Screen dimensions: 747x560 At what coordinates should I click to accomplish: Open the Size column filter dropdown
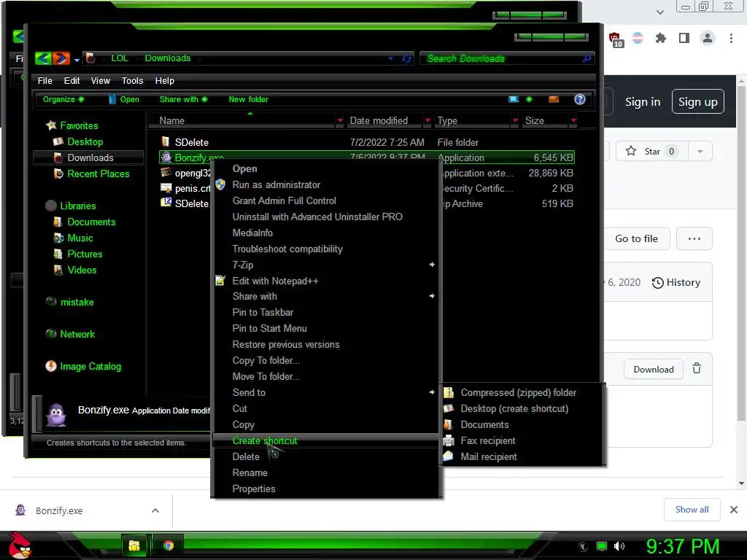(x=573, y=120)
